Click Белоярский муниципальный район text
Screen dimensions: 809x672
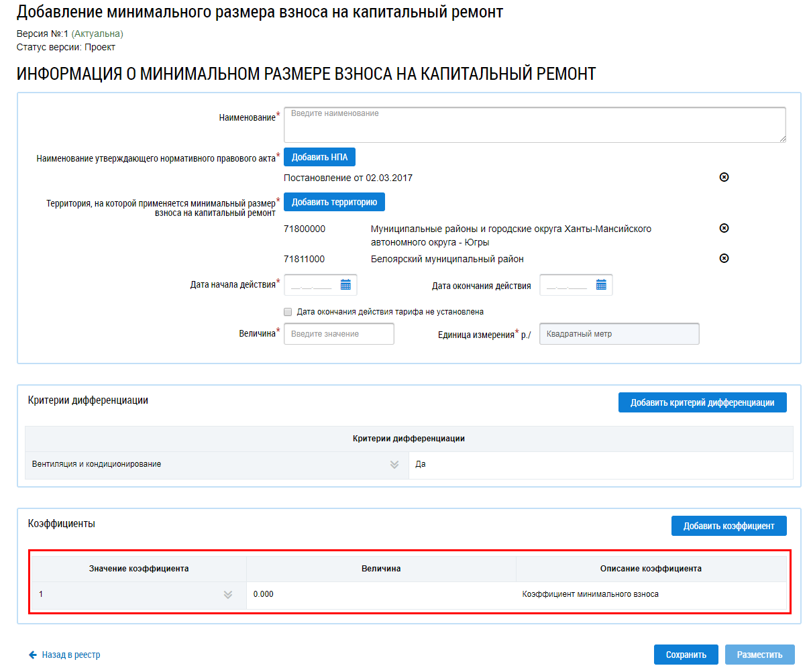pos(447,259)
